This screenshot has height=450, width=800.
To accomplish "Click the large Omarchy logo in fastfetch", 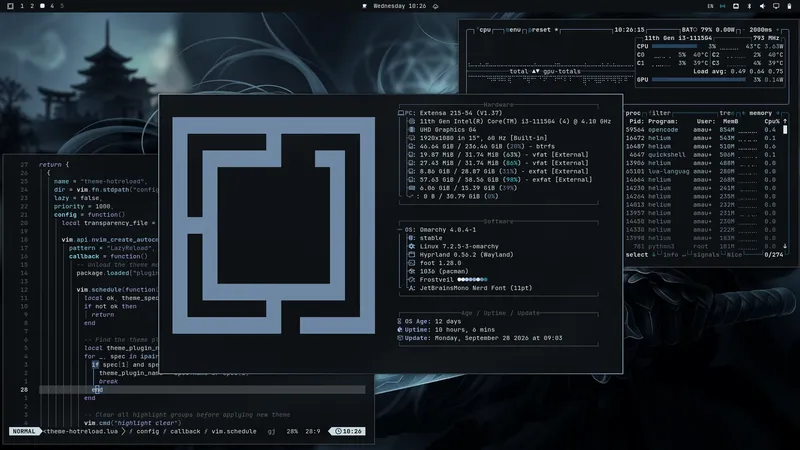I will (273, 226).
